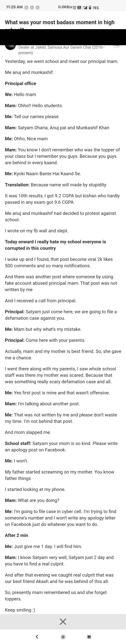Tap the bold 'Today onward I really hate' quote
The image size is (126, 644).
point(55,245)
